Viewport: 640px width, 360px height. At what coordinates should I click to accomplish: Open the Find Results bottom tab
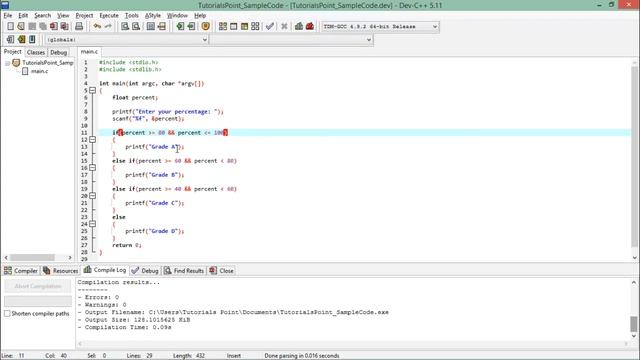click(x=184, y=271)
